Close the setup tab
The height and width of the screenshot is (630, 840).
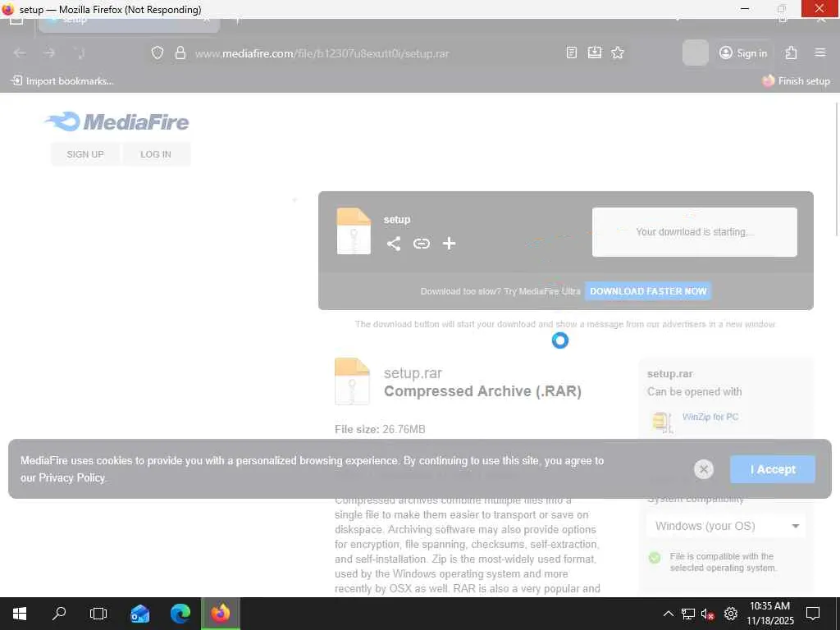point(207,21)
